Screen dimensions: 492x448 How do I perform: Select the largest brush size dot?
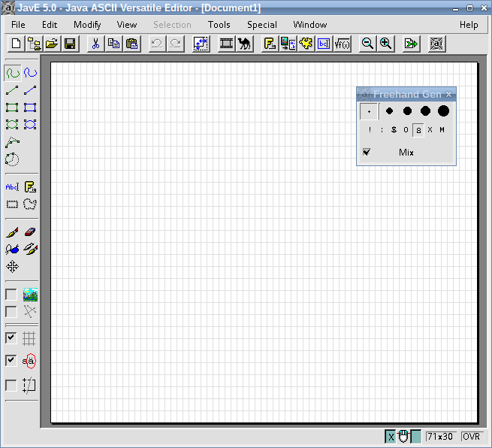(x=443, y=110)
